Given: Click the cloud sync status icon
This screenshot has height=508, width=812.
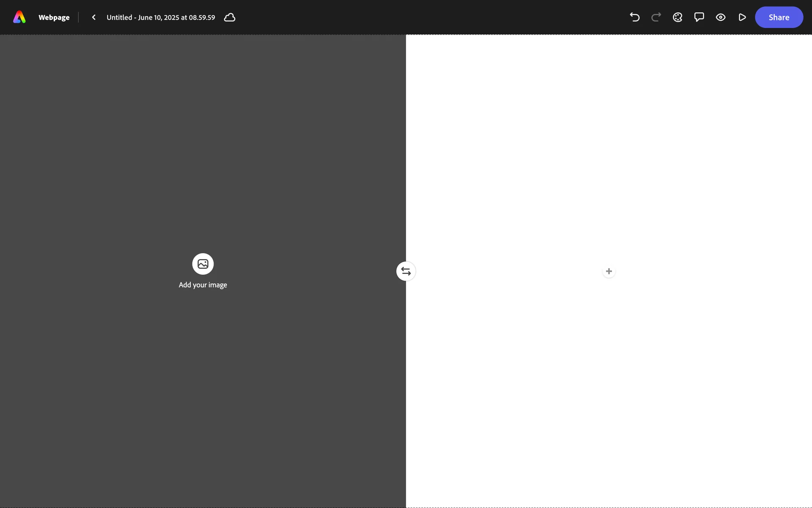Looking at the screenshot, I should click(230, 17).
